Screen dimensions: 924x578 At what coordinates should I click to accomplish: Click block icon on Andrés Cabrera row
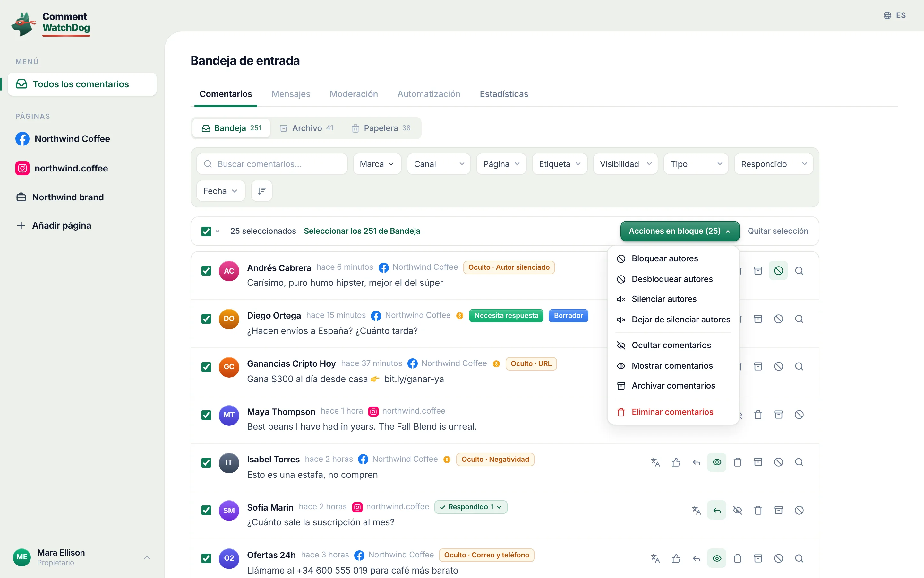coord(778,271)
